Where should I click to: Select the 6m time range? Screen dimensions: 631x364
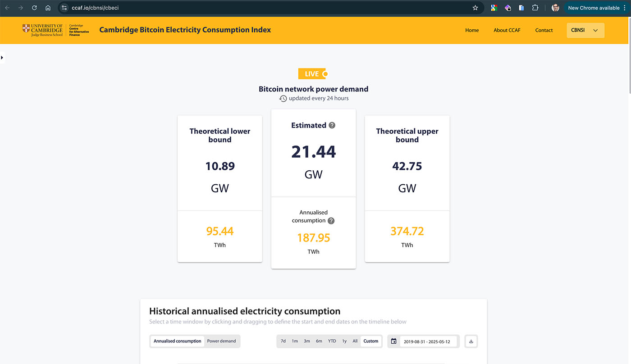(319, 341)
